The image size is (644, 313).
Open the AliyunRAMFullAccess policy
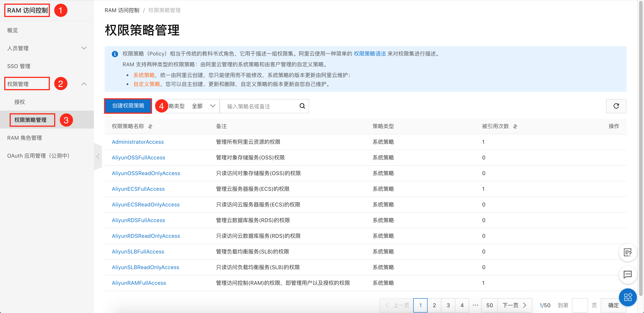(139, 283)
